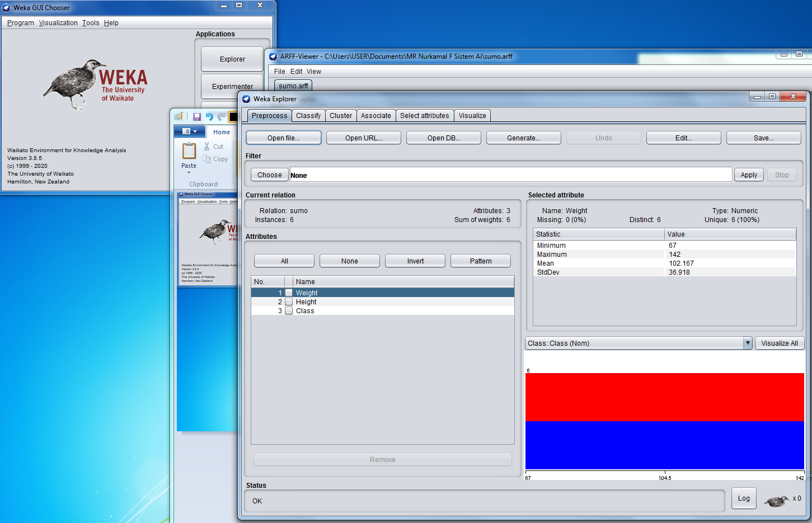Click the blue bar in class histogram
812x523 pixels.
[665, 445]
